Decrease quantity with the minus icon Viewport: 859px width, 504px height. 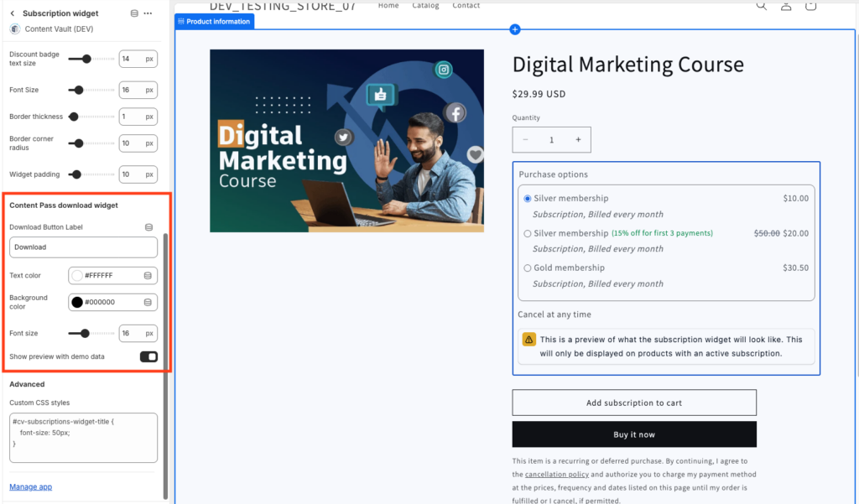(x=526, y=140)
